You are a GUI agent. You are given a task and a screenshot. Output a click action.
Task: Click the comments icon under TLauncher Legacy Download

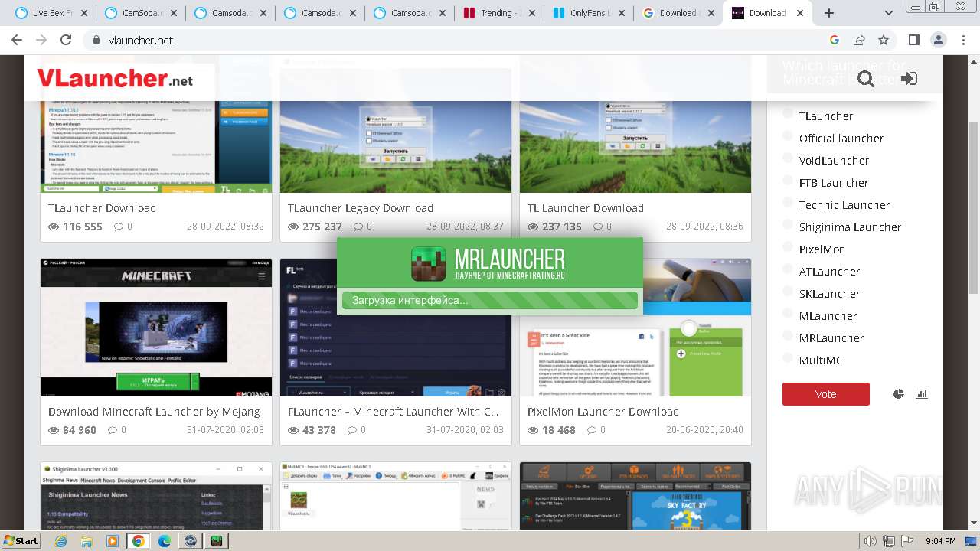(x=358, y=227)
